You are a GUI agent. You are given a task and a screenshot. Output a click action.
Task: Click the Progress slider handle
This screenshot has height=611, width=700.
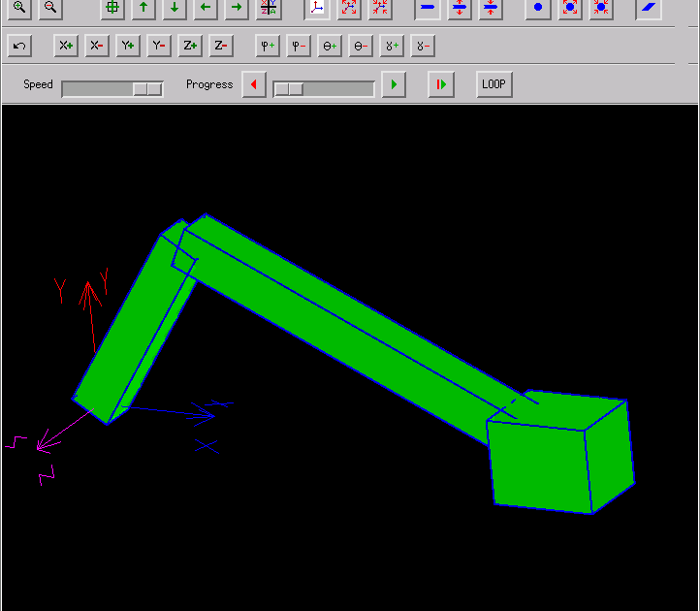coord(289,89)
